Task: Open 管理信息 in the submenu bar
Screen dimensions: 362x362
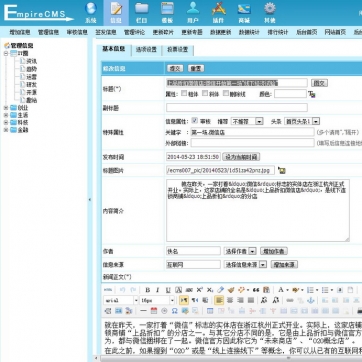Action: tap(48, 32)
